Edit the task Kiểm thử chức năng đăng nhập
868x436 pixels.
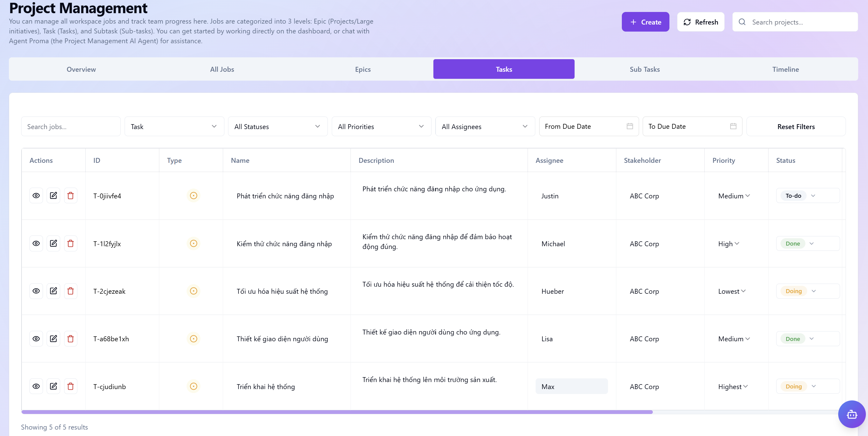(x=53, y=243)
